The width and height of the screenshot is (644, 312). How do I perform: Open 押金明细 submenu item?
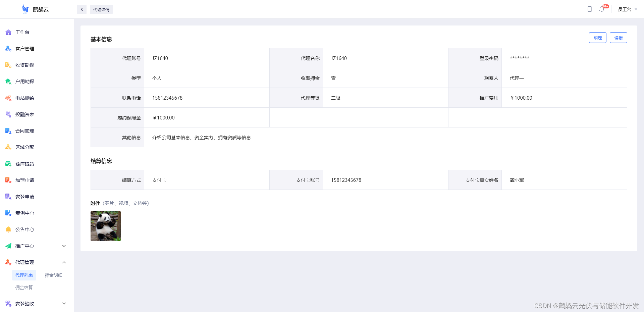point(54,275)
